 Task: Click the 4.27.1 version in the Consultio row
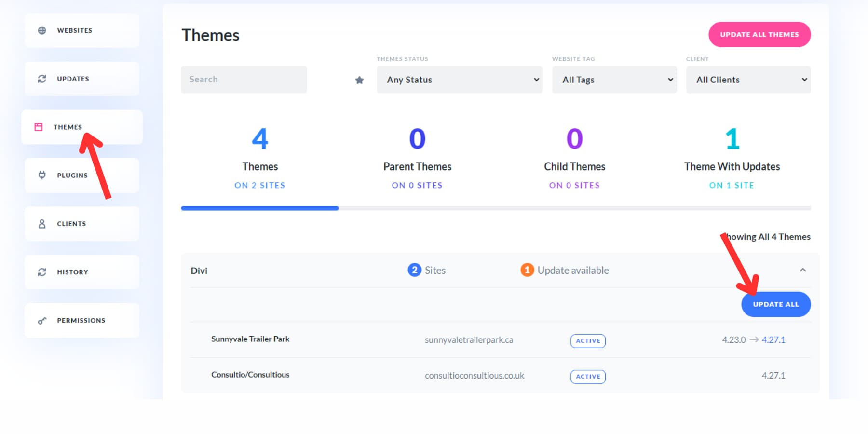click(x=773, y=376)
